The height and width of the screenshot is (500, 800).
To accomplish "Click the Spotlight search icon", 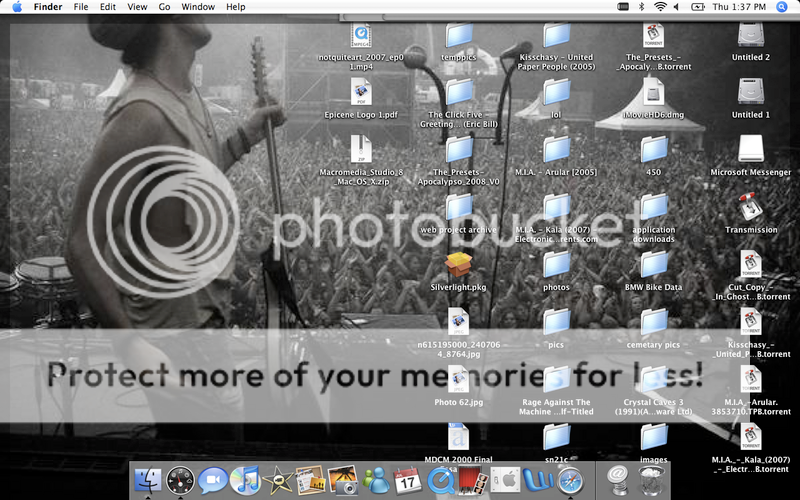I will (x=782, y=7).
